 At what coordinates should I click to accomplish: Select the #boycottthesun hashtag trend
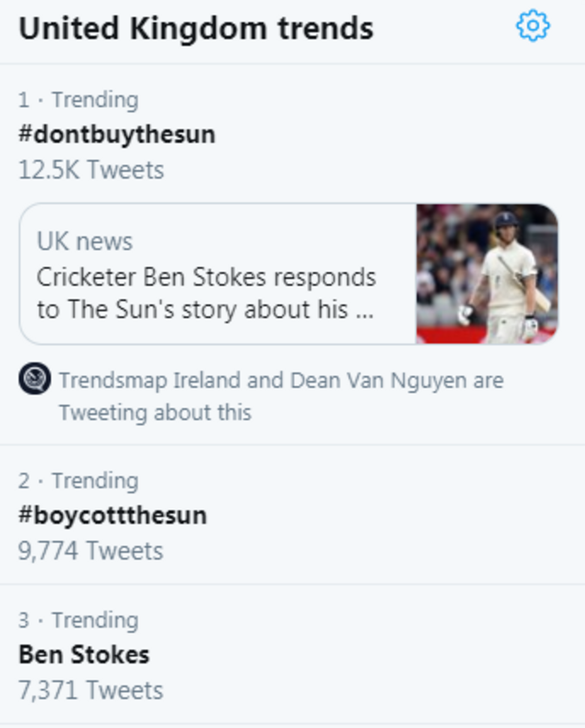pos(112,515)
